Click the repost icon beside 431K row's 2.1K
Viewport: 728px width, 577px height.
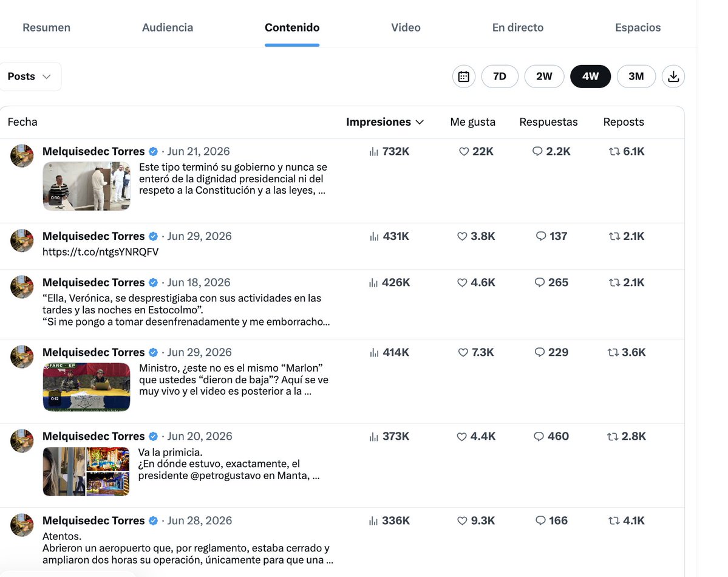614,236
